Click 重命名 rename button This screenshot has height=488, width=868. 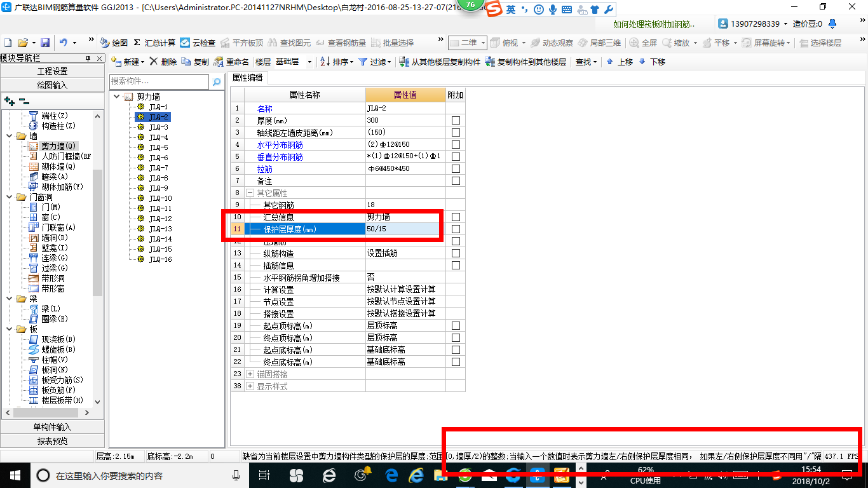click(232, 62)
